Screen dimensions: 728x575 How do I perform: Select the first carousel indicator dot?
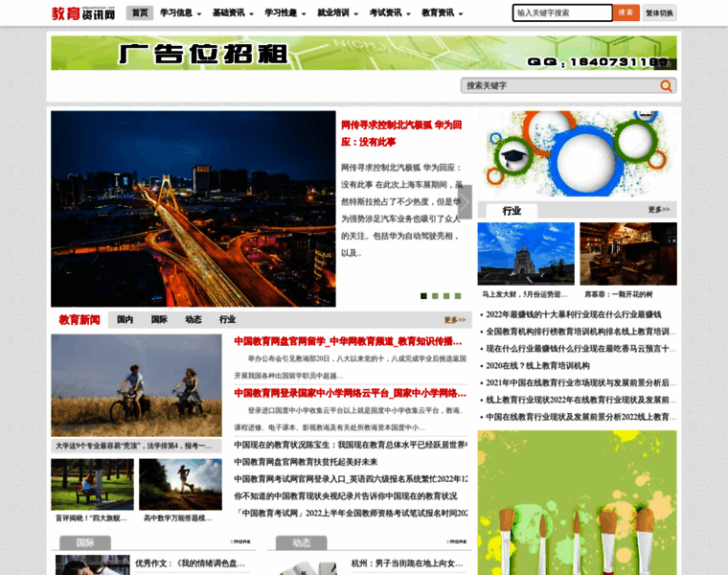[423, 296]
